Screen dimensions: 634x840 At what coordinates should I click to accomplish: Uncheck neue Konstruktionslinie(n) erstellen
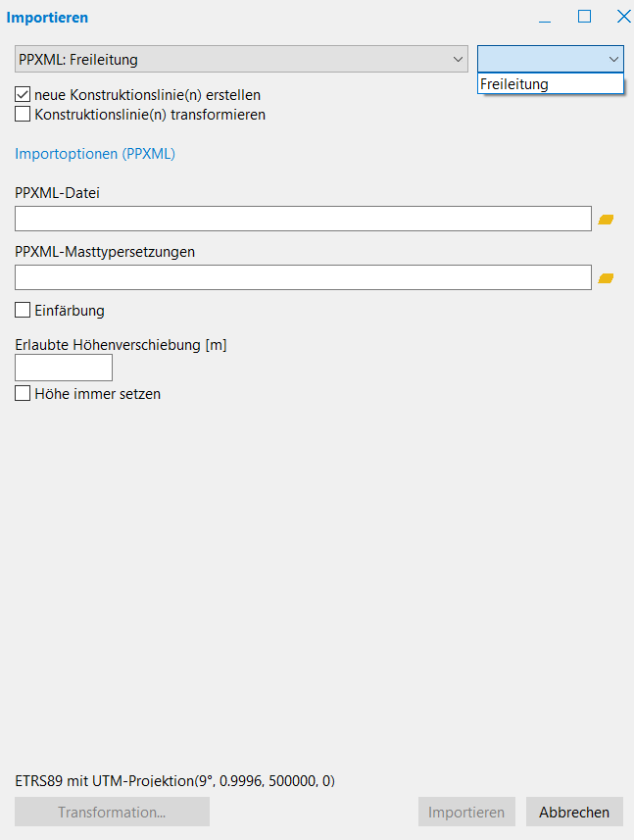tap(24, 95)
